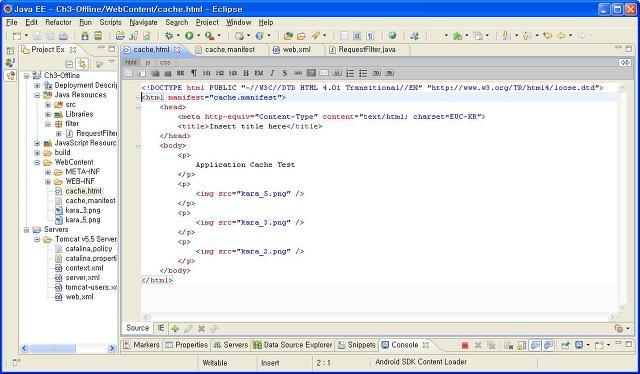Switch to IE preview tab

tap(161, 328)
